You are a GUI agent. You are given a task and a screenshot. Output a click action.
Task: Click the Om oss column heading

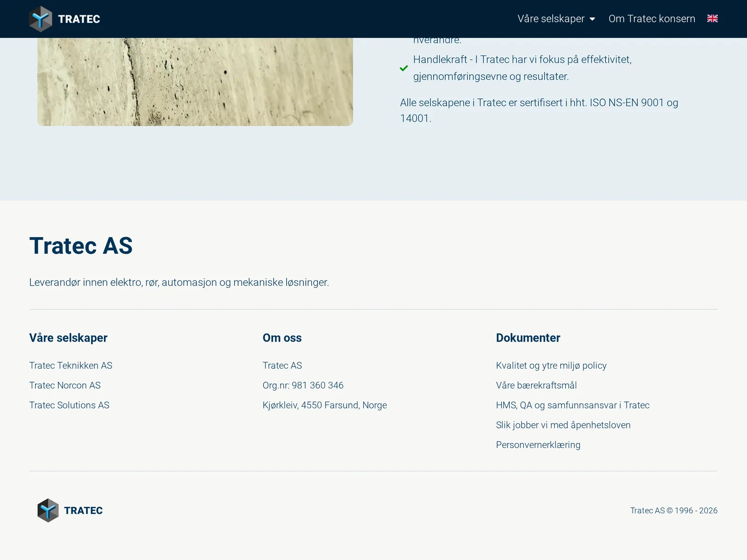pos(282,338)
